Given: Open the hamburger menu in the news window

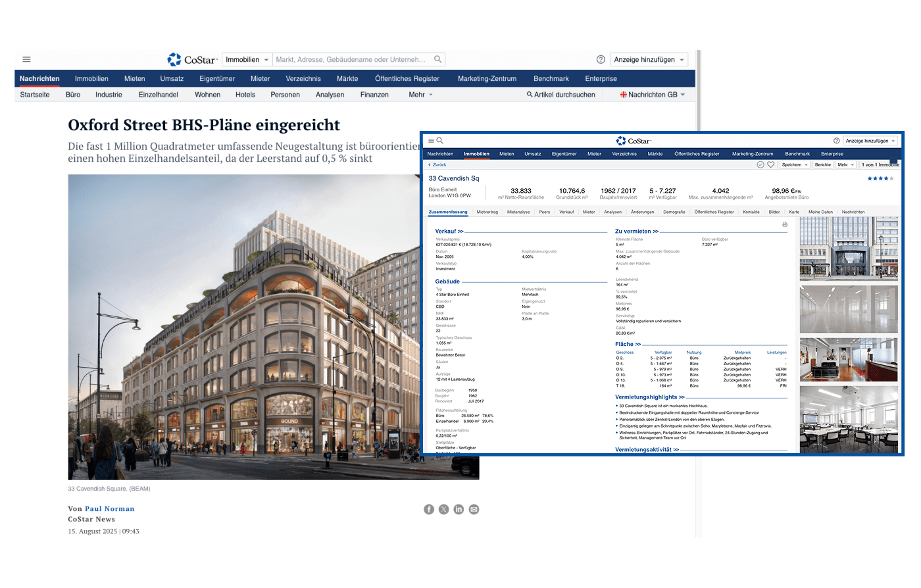Looking at the screenshot, I should (26, 59).
